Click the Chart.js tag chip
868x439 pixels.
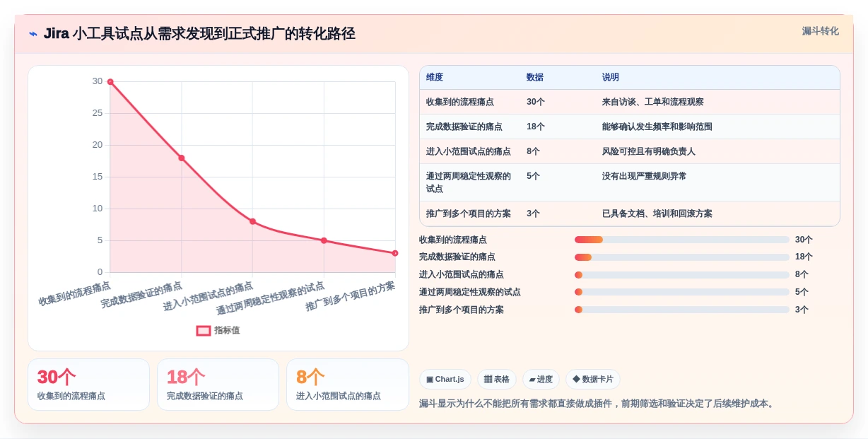coord(445,380)
